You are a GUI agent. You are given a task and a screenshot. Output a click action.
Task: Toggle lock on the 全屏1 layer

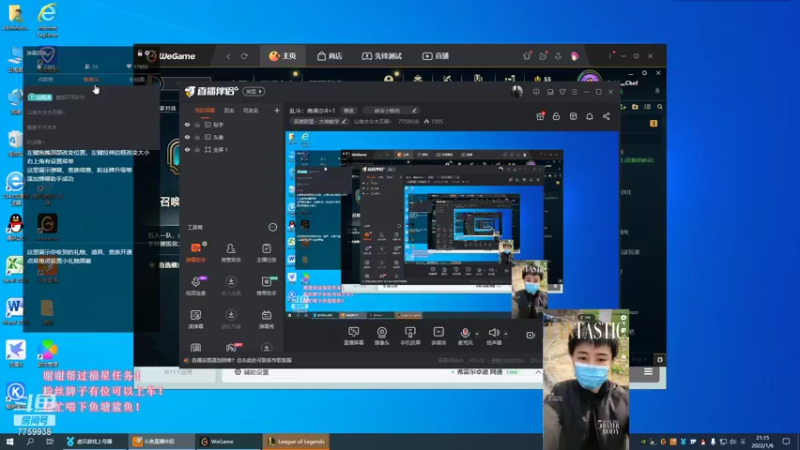(x=197, y=149)
